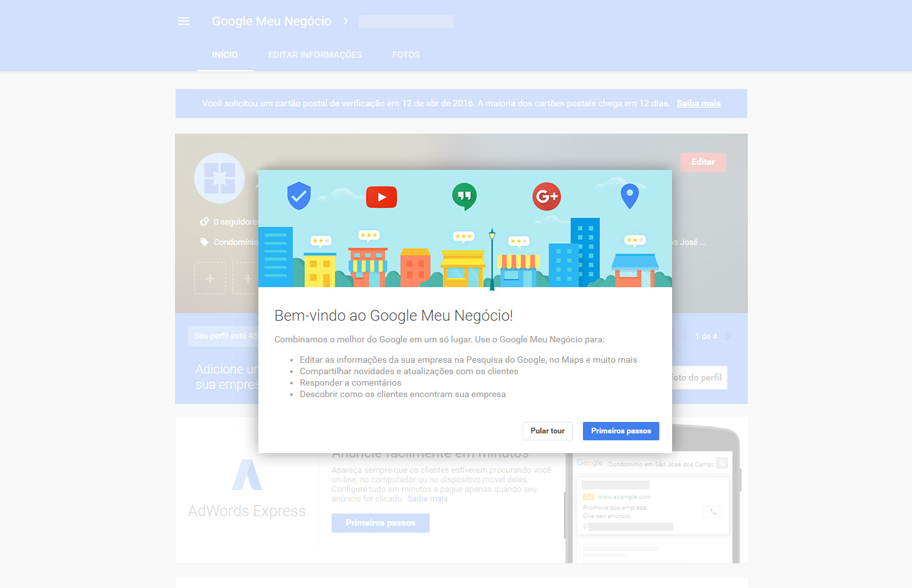Click the first dashed add-photo plus box
The image size is (912, 588).
click(210, 278)
